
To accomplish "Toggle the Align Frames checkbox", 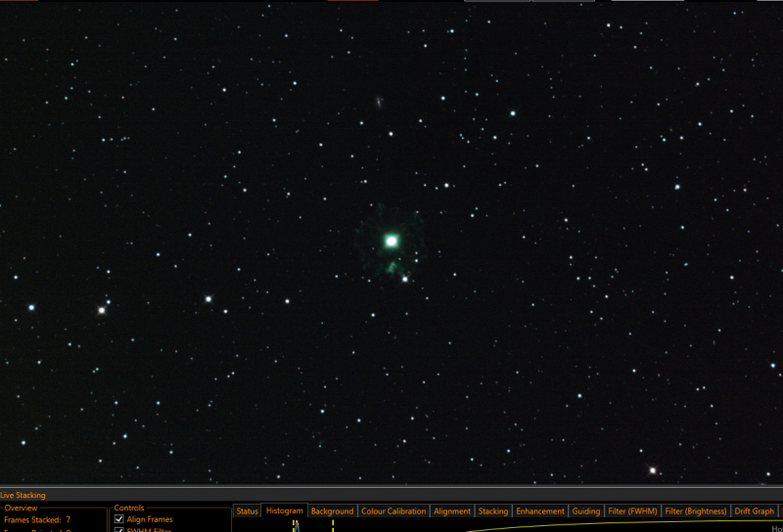I will tap(119, 519).
